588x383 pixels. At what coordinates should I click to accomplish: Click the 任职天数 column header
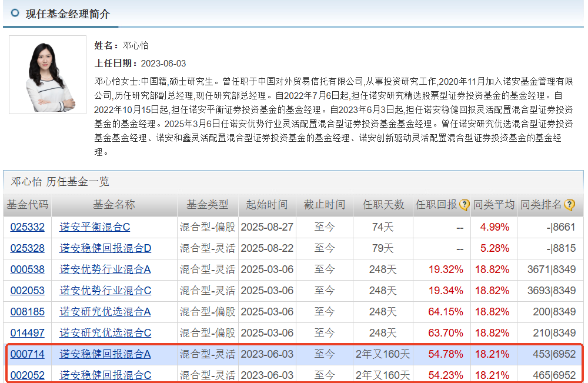[383, 205]
